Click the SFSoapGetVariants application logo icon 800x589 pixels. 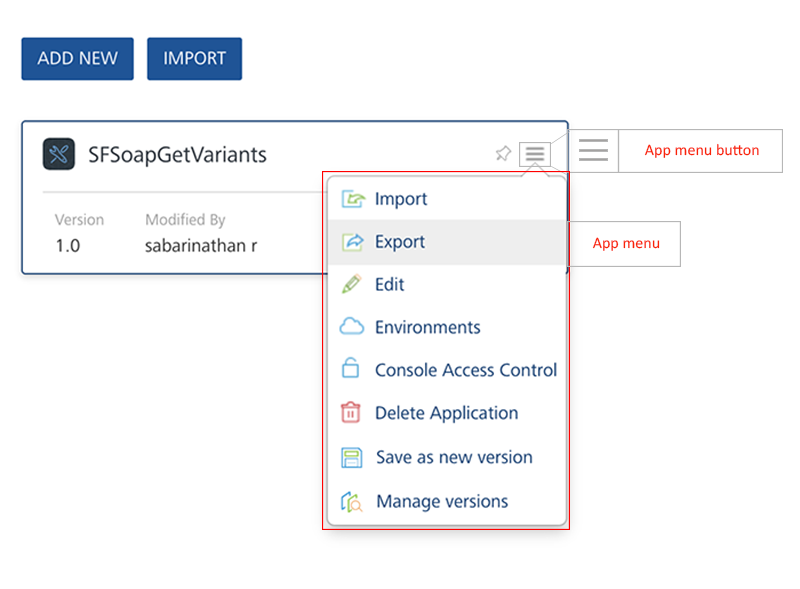point(60,155)
